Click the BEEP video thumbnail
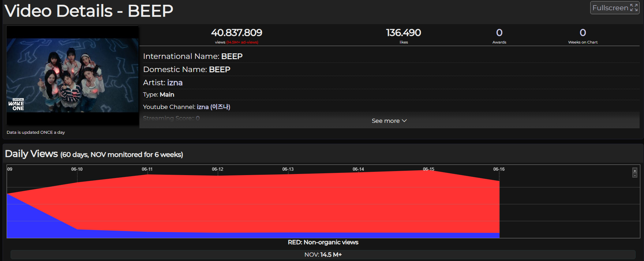 point(72,75)
